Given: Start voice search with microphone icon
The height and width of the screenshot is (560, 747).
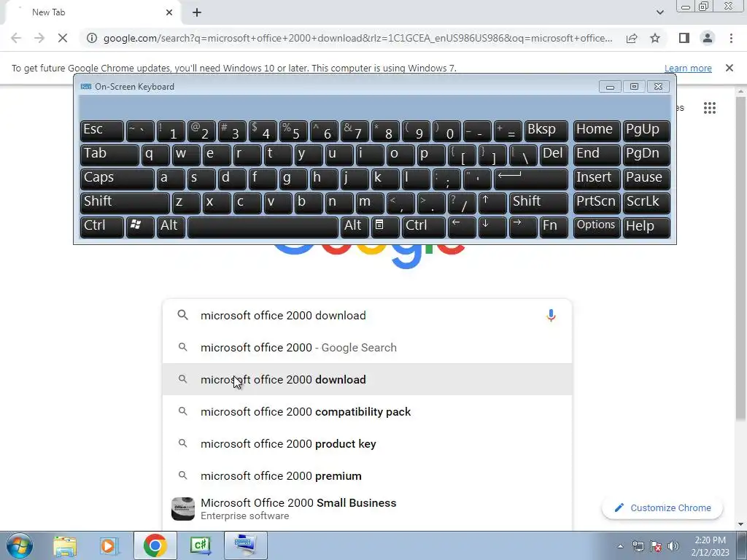Looking at the screenshot, I should pyautogui.click(x=551, y=315).
